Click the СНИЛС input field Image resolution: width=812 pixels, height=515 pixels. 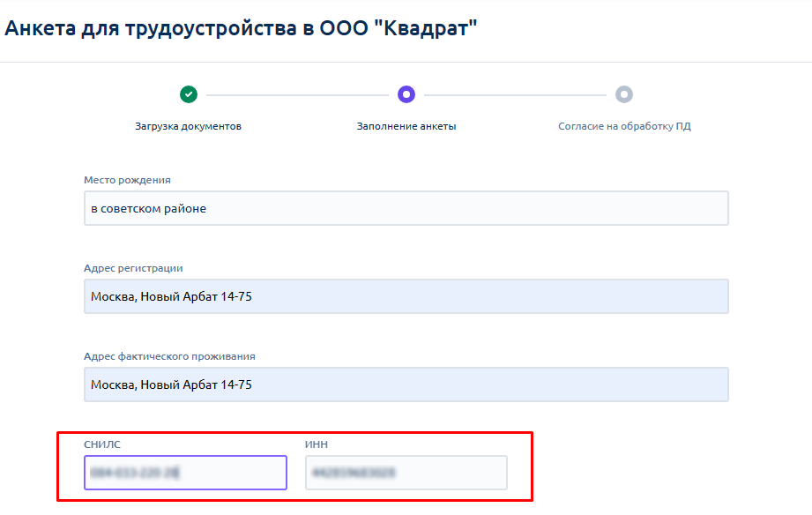(x=185, y=473)
